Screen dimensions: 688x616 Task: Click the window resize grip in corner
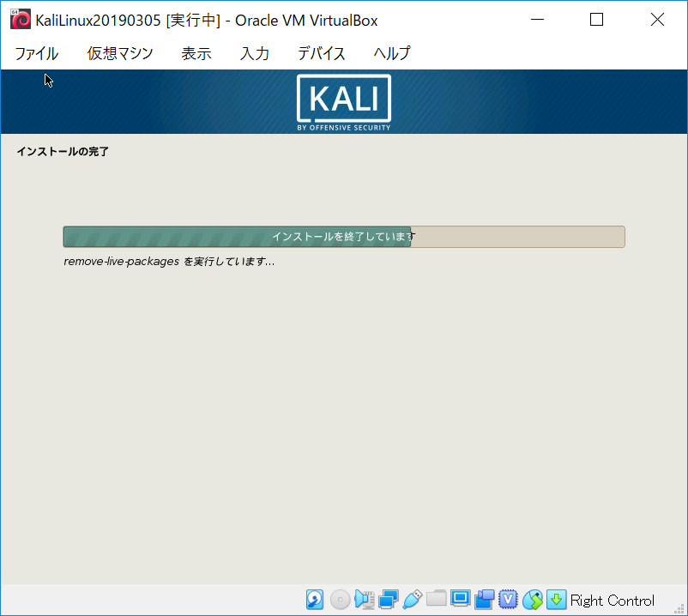pyautogui.click(x=679, y=608)
